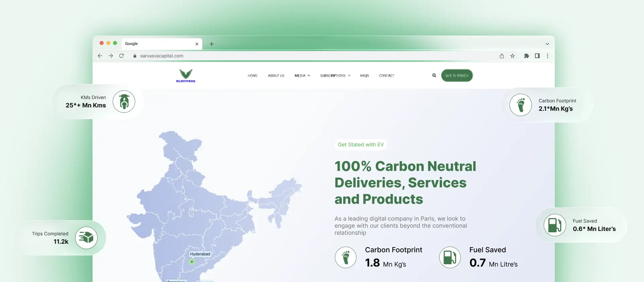644x282 pixels.
Task: Click the scooter rider icon on KMs Driven card
Action: [x=124, y=101]
